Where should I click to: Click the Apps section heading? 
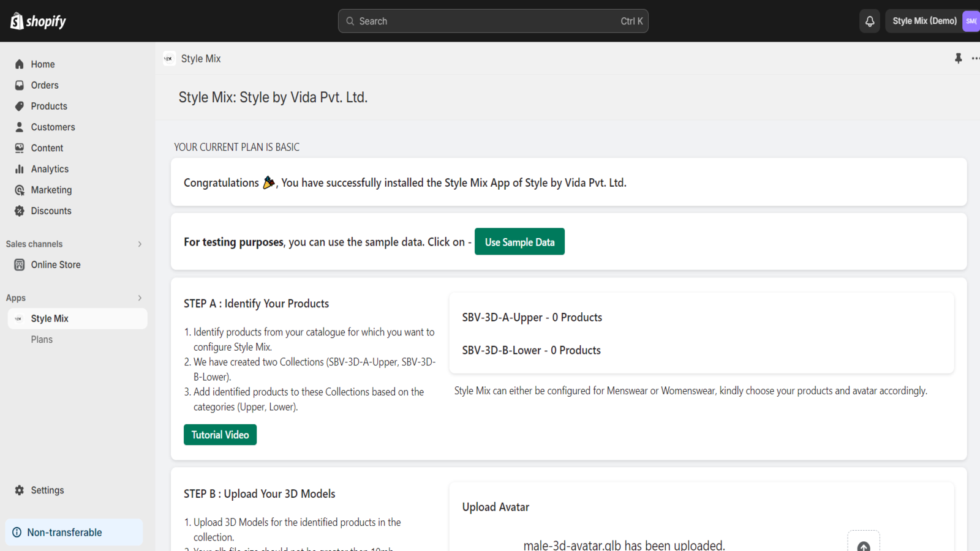pos(16,298)
